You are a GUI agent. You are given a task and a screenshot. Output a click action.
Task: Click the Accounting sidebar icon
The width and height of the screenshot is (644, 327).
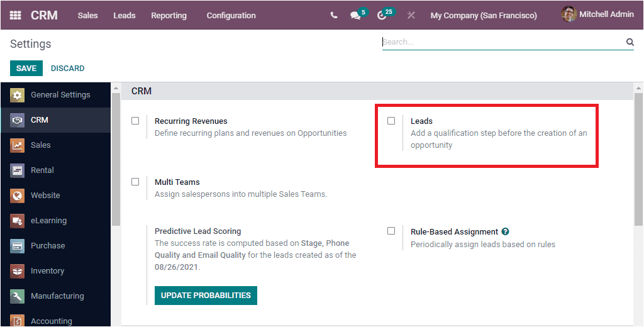point(17,321)
